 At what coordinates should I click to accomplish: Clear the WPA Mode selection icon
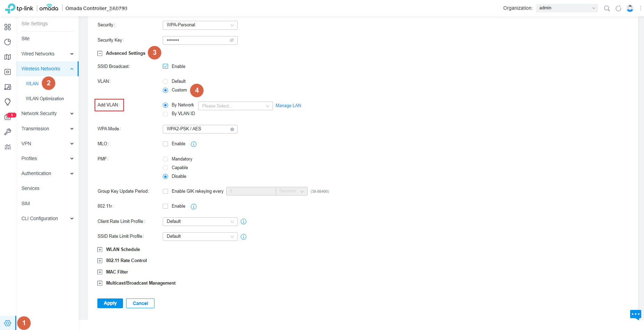tap(232, 129)
